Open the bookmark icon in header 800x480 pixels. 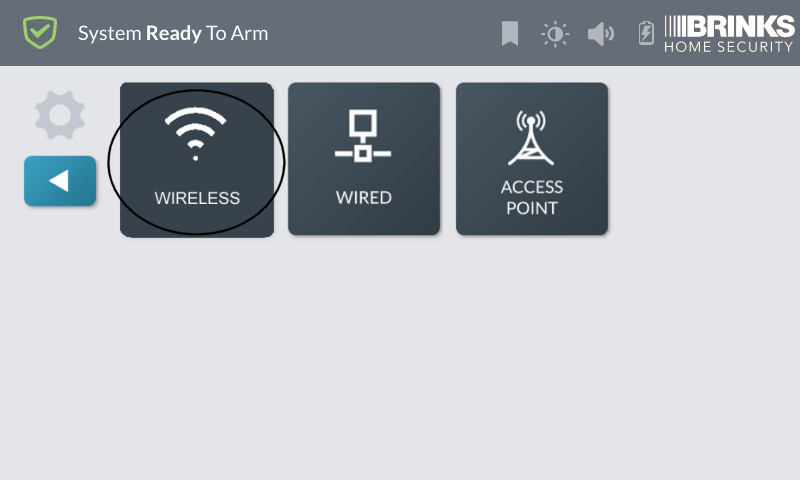[x=510, y=34]
